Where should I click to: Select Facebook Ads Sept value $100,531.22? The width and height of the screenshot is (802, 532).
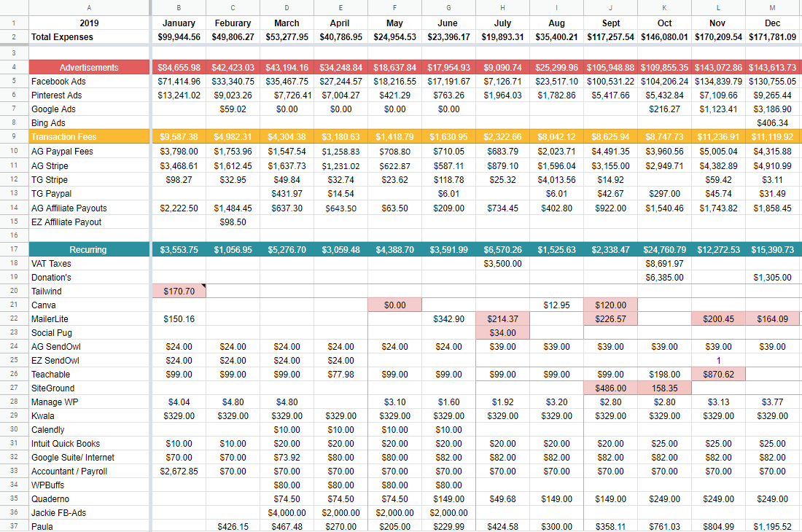tap(610, 81)
